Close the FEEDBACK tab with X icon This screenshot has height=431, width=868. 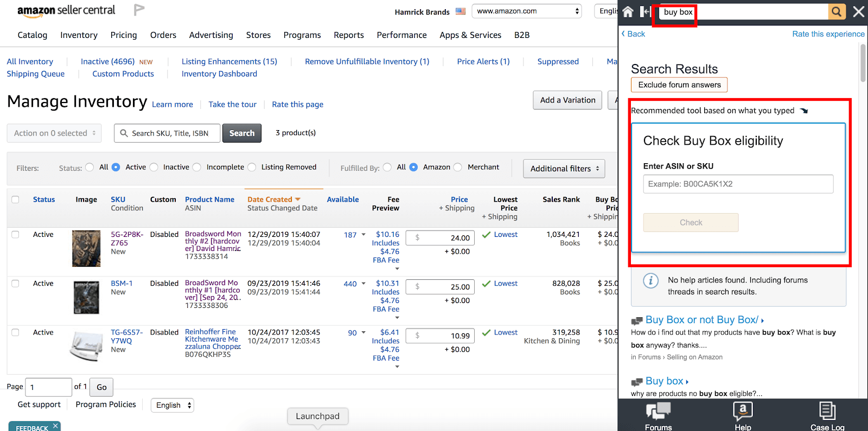pyautogui.click(x=55, y=426)
